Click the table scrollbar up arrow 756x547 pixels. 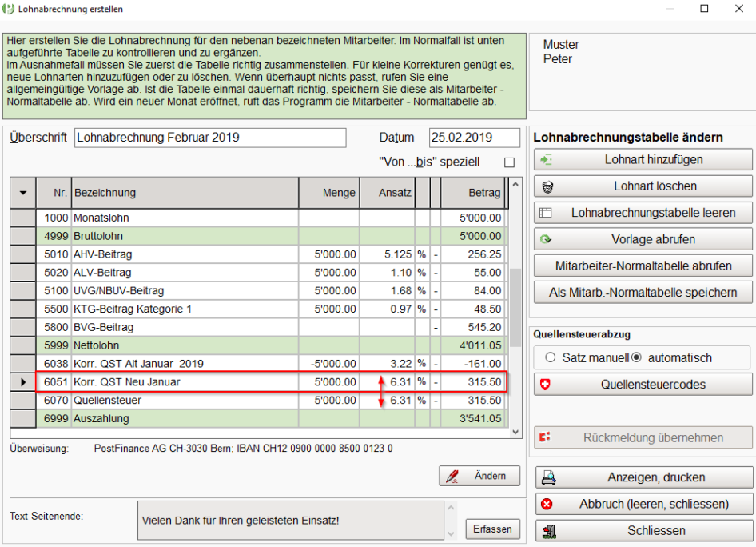pyautogui.click(x=515, y=184)
